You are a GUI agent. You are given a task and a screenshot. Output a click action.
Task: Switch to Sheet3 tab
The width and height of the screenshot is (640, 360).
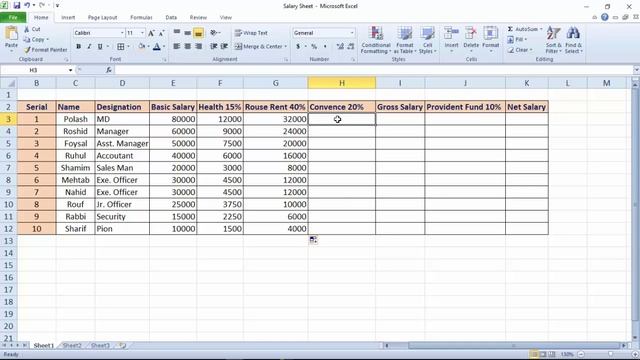pyautogui.click(x=100, y=345)
